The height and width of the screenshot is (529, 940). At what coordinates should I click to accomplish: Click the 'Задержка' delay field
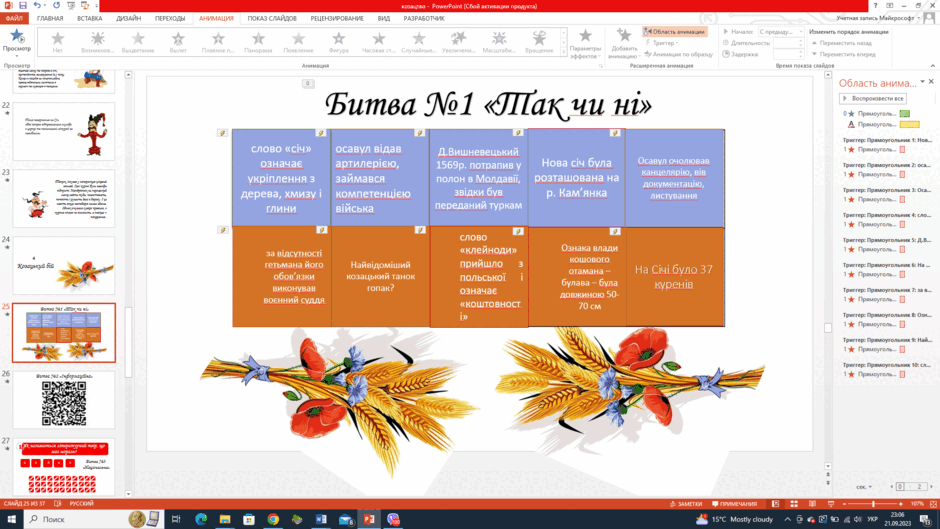(x=788, y=54)
